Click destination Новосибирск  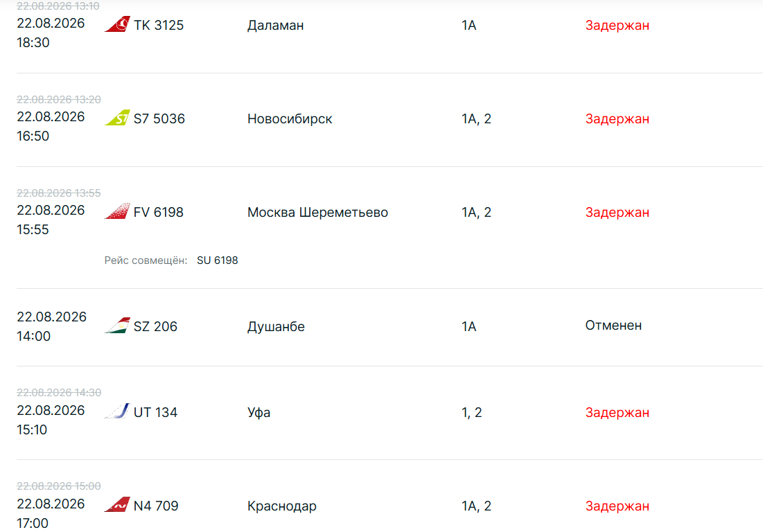[290, 118]
